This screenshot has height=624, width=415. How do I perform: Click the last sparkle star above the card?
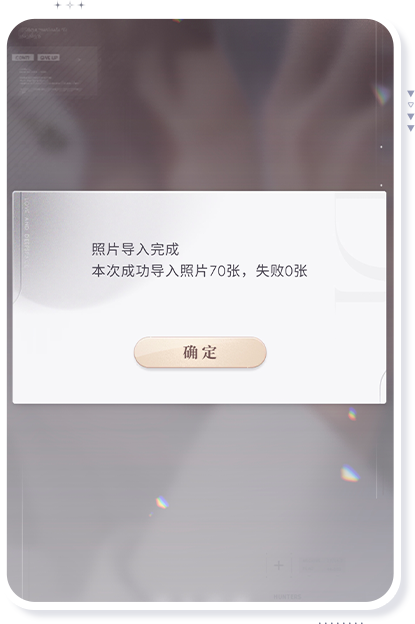(x=81, y=5)
